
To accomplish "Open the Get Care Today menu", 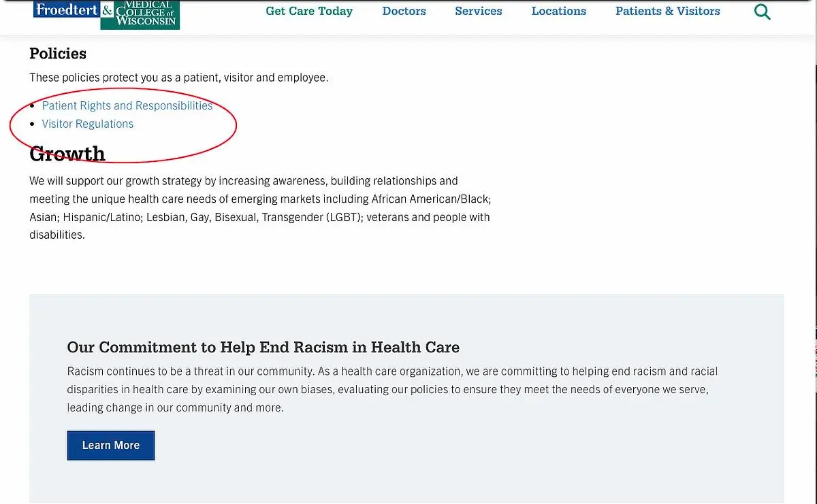I will click(309, 11).
